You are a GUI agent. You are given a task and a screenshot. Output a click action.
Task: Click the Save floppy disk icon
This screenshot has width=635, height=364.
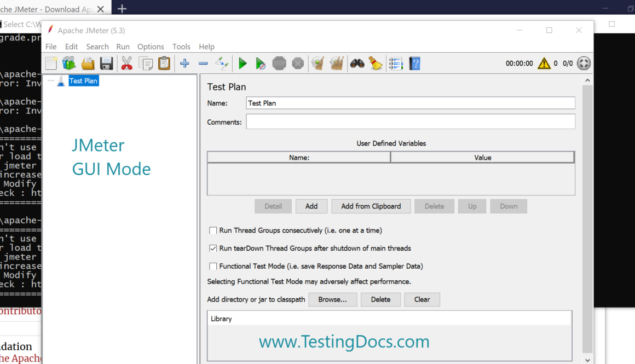click(106, 63)
